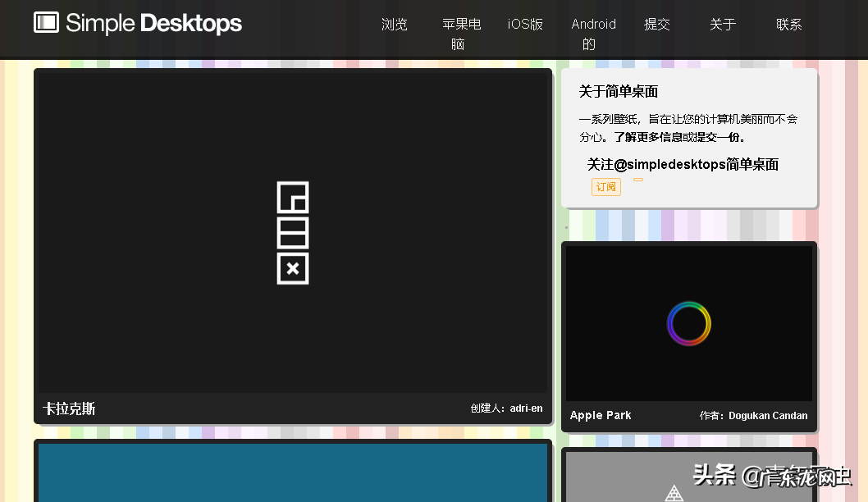Click the horizontal-bar symbol in 卡拉克斯 artwork

click(x=293, y=233)
